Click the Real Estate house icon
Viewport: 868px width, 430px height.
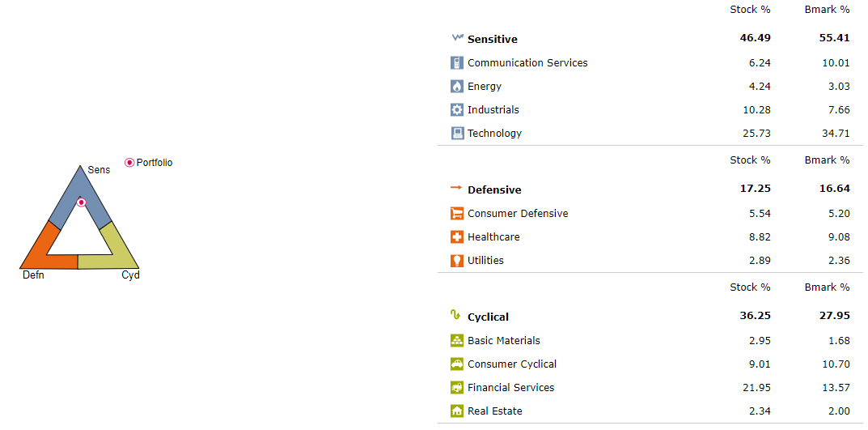pos(457,411)
